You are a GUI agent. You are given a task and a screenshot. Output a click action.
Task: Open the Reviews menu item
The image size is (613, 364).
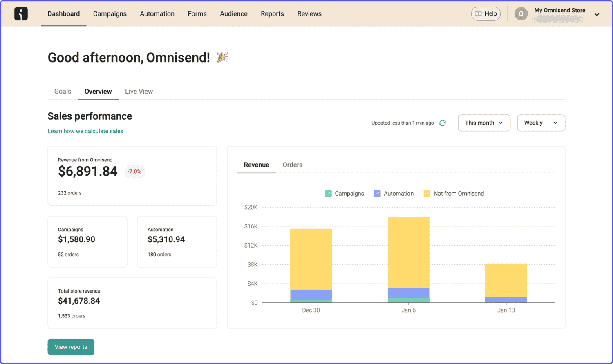tap(309, 14)
